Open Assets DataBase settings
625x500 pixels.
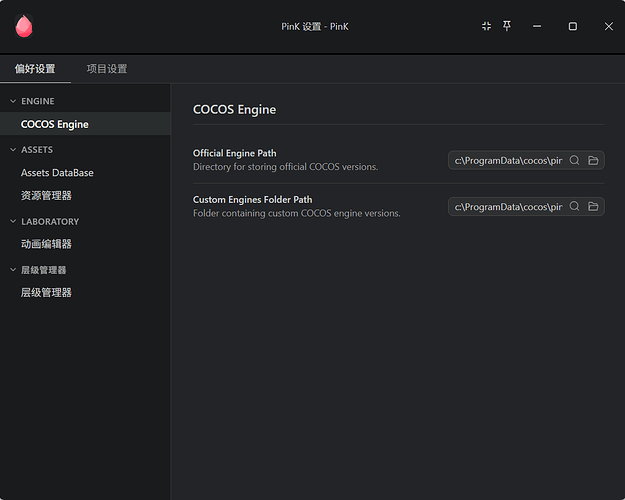point(85,173)
